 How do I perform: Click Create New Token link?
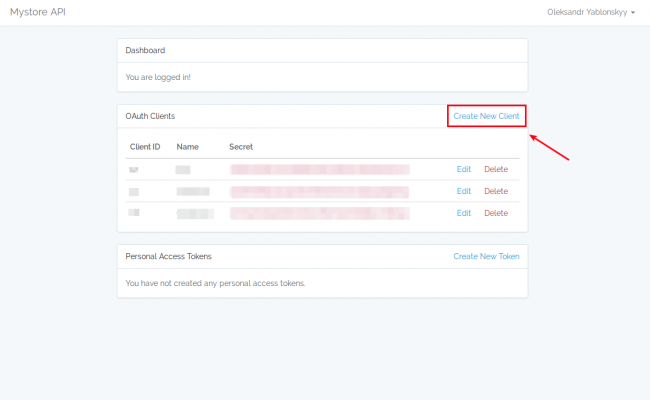click(486, 256)
